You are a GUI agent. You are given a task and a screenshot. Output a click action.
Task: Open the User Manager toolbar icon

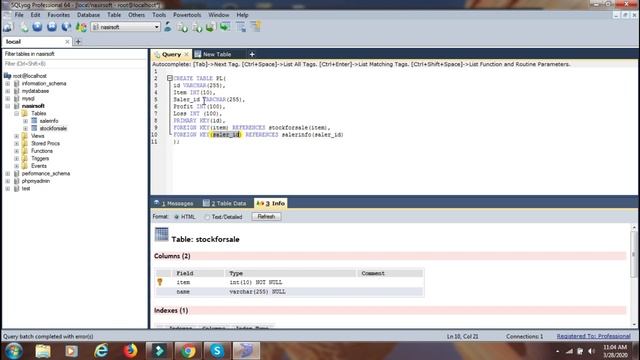168,27
